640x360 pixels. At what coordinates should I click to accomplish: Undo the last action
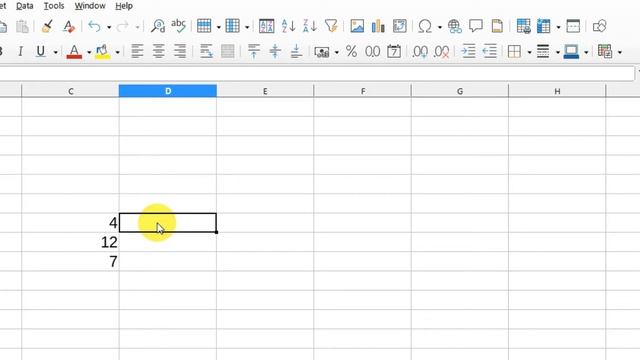[x=94, y=27]
